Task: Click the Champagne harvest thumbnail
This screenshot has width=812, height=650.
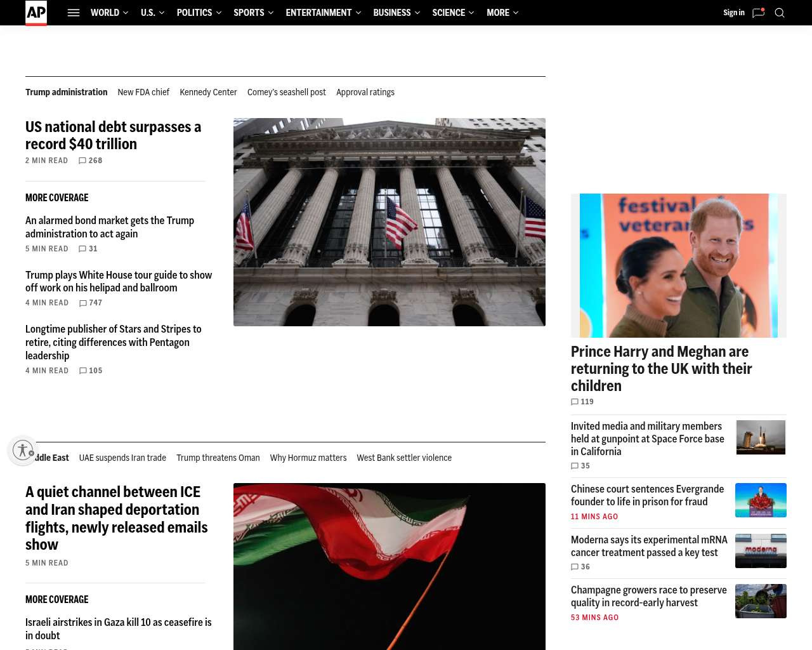Action: click(x=761, y=601)
